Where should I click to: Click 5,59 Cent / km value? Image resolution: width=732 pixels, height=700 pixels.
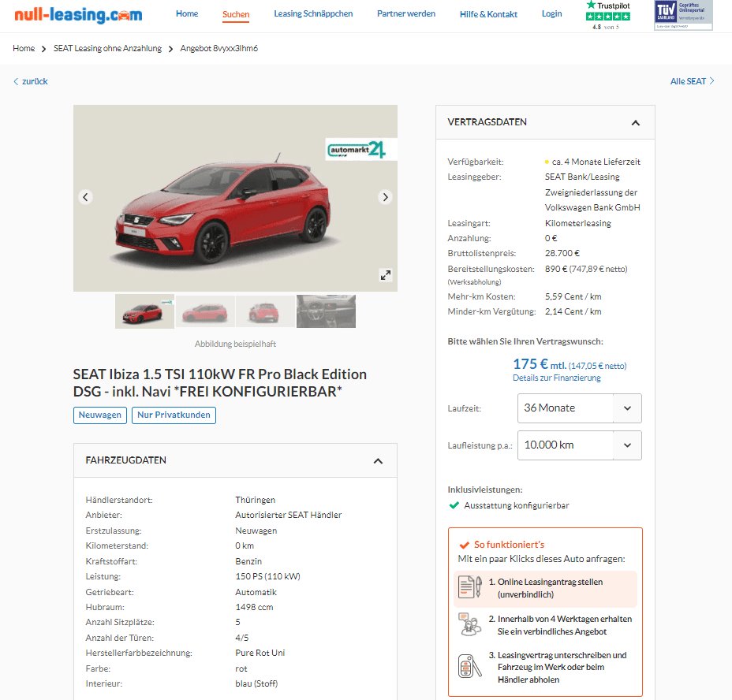click(573, 297)
